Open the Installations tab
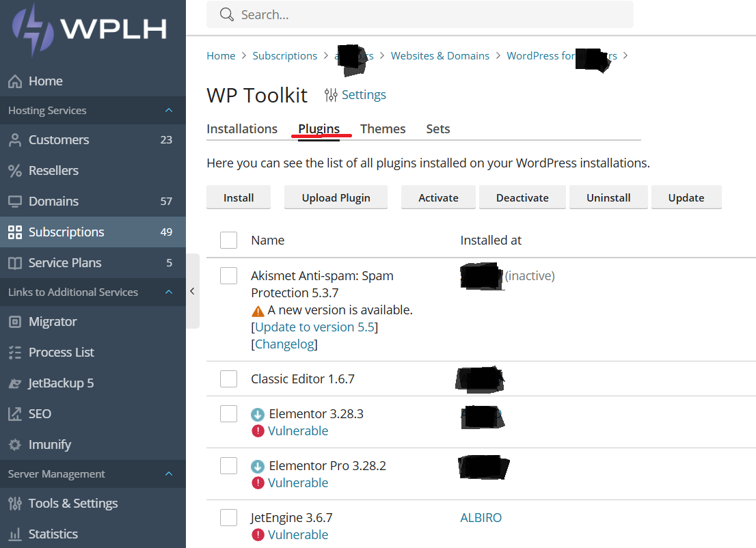The height and width of the screenshot is (548, 756). [242, 129]
